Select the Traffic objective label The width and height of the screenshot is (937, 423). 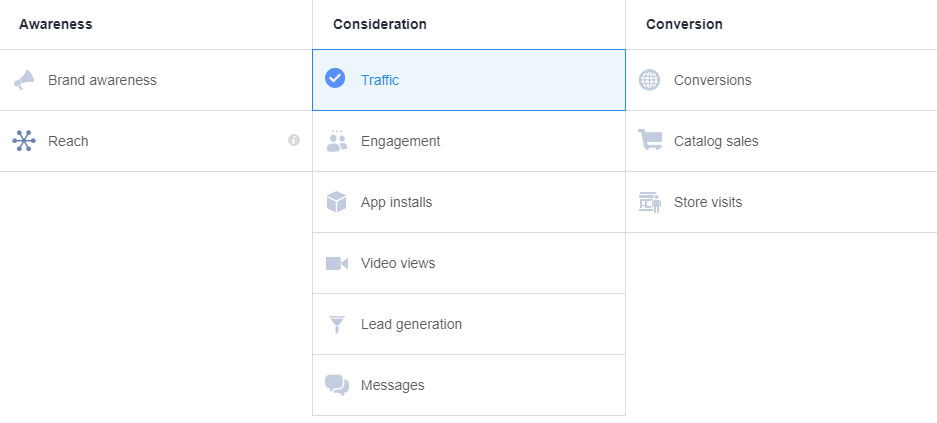click(380, 80)
